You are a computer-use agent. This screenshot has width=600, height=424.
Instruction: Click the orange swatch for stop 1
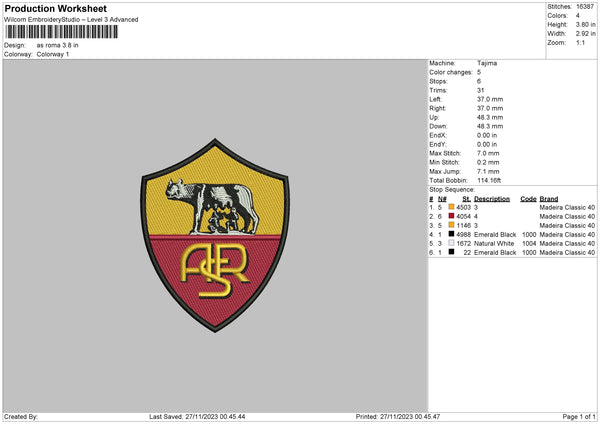451,207
